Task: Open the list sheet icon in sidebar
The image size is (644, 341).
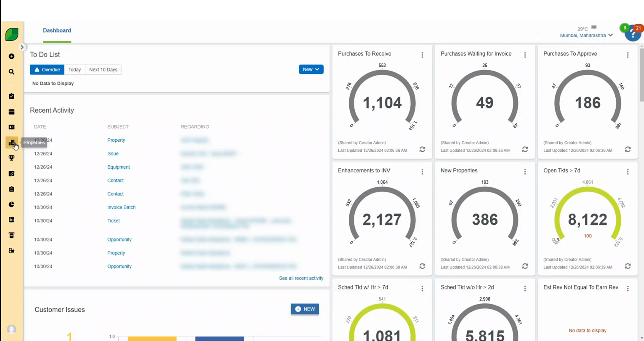Action: click(12, 220)
